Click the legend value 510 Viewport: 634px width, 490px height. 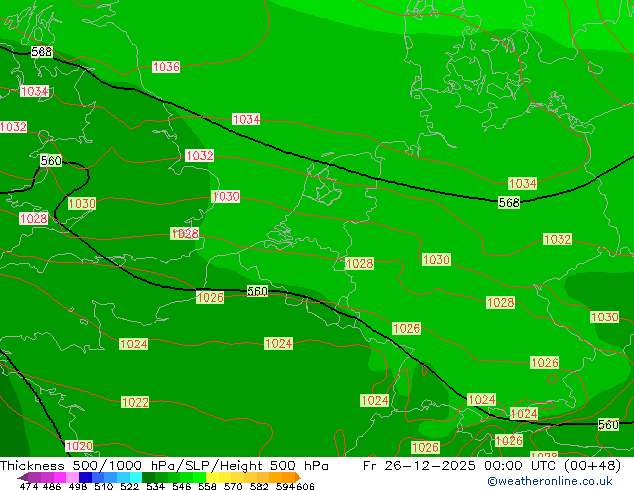[x=104, y=486]
